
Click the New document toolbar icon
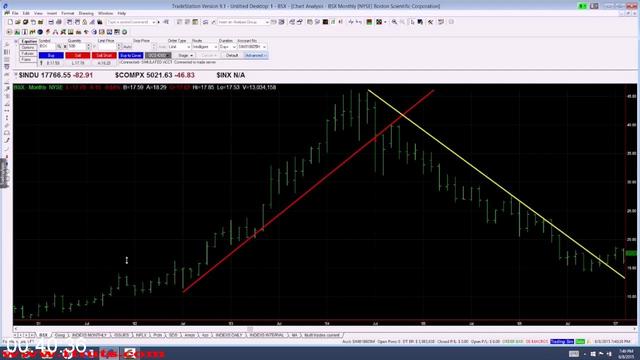[10, 22]
